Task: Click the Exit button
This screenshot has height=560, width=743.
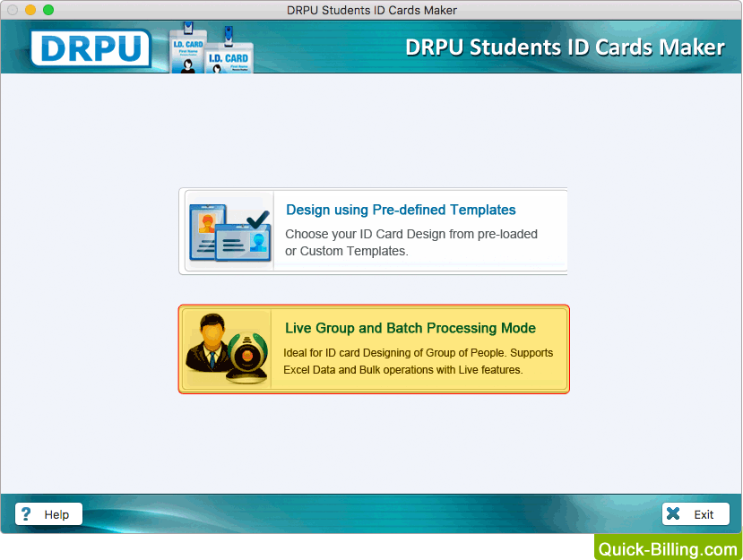Action: (x=695, y=514)
